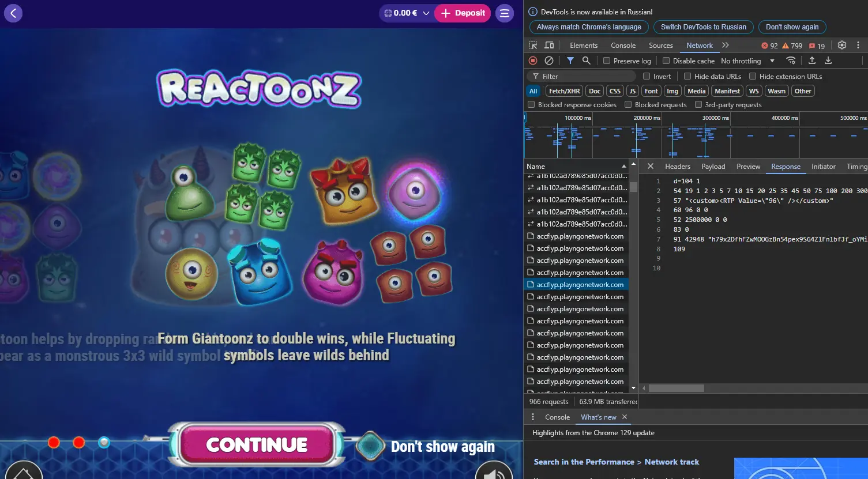The image size is (868, 479).
Task: Click the inspect element picker icon
Action: pyautogui.click(x=533, y=45)
